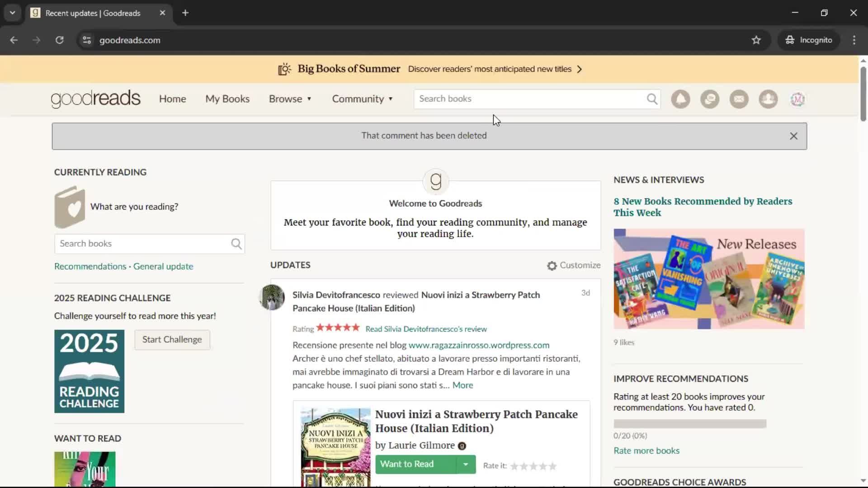
Task: Open the Nuovi inizi book cover thumbnail
Action: [x=335, y=447]
